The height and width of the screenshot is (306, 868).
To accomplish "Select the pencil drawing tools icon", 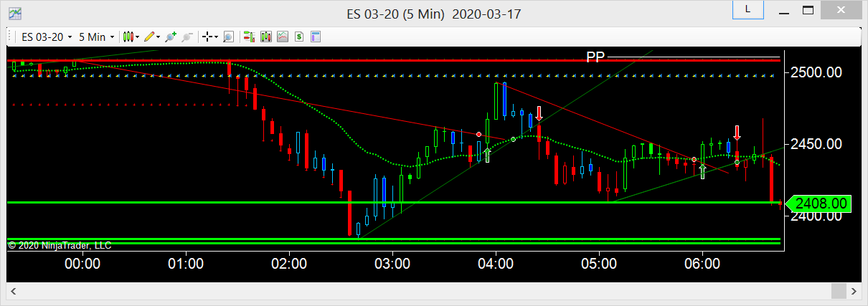I will click(149, 37).
